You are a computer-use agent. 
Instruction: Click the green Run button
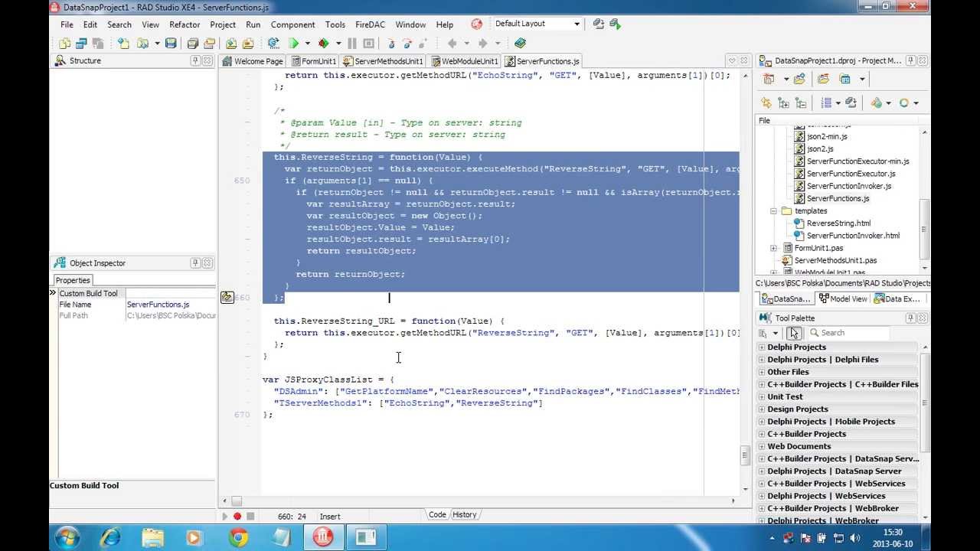click(x=293, y=44)
